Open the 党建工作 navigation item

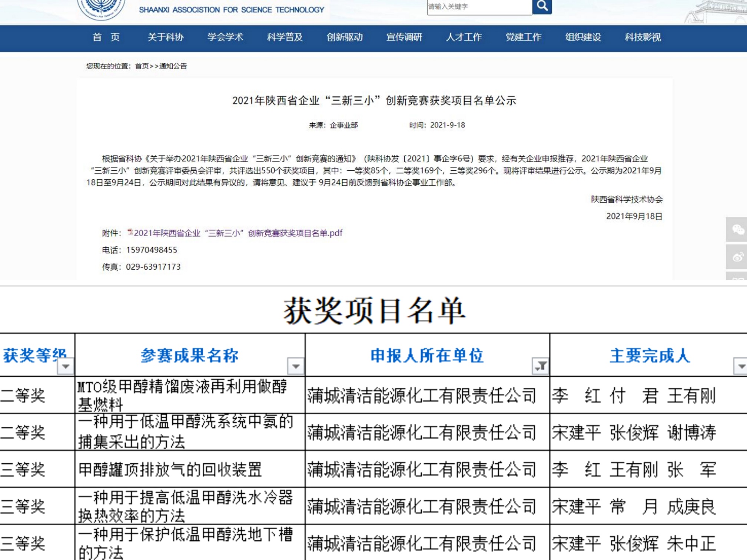[524, 37]
